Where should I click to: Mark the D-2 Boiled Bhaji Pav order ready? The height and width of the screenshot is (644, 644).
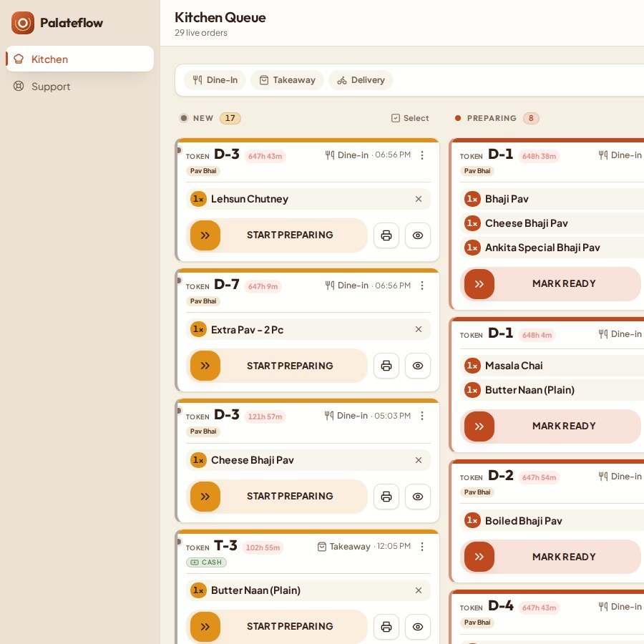(550, 557)
